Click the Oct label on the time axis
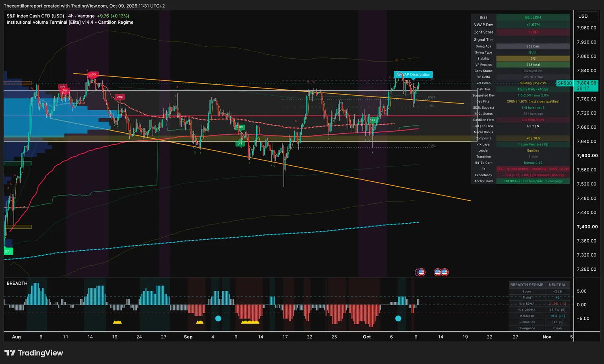Viewport: 604px width, 364px height. [367, 337]
